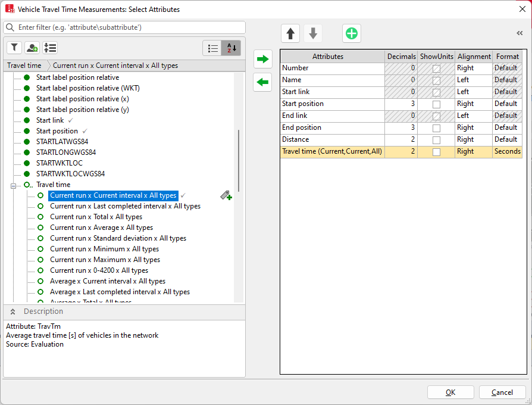
Task: Click the OK button
Action: [x=450, y=392]
